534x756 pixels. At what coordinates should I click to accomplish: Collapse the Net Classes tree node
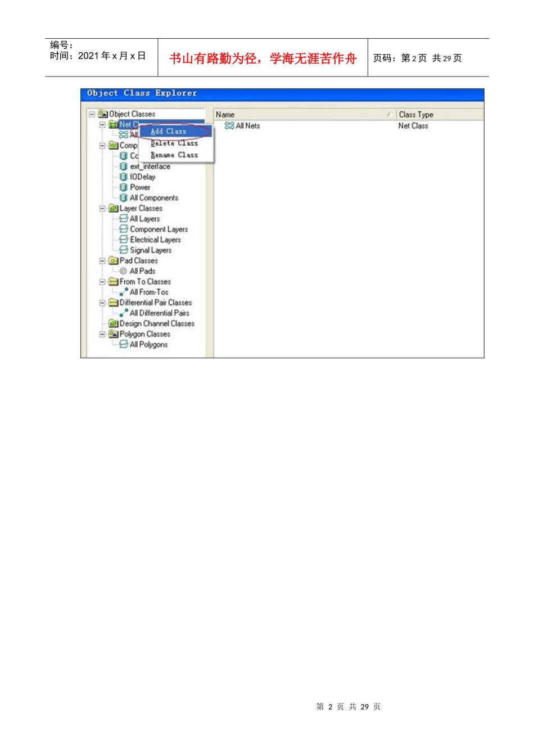[x=102, y=124]
